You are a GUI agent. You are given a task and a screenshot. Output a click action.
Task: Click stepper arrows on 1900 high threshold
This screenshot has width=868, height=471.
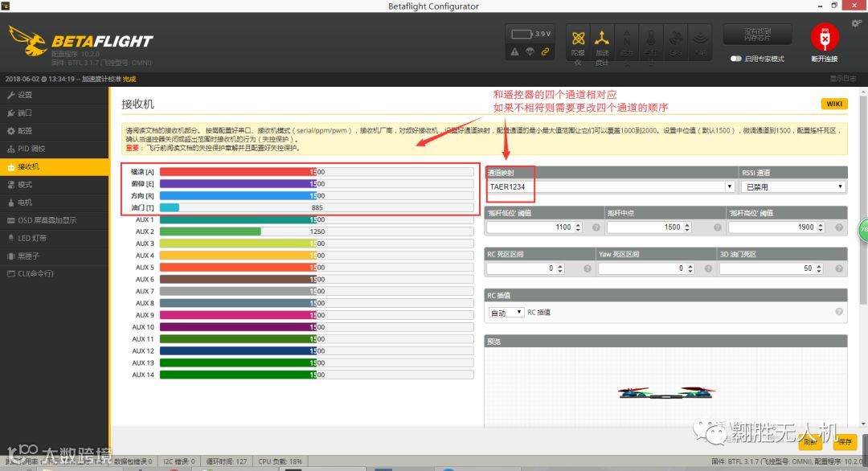(x=821, y=227)
